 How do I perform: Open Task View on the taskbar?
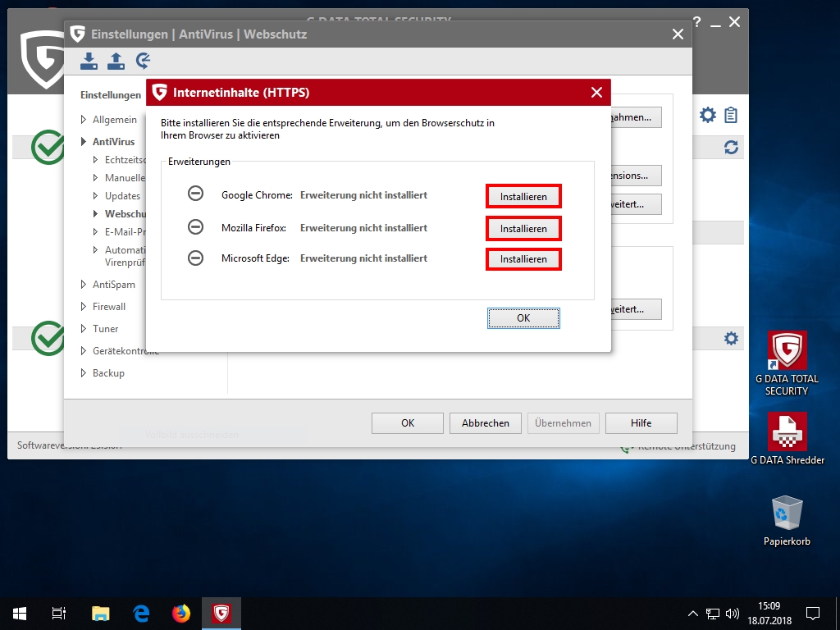(x=59, y=614)
